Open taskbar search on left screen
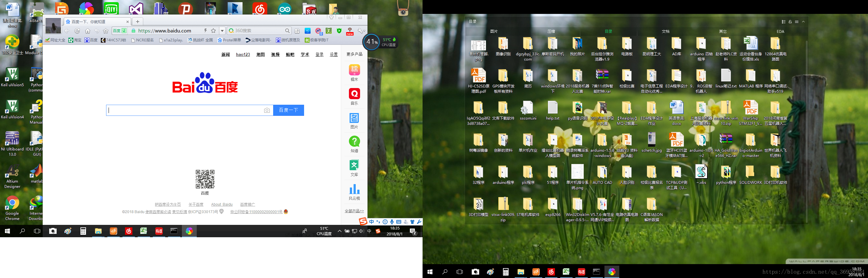868x278 pixels. point(22,231)
